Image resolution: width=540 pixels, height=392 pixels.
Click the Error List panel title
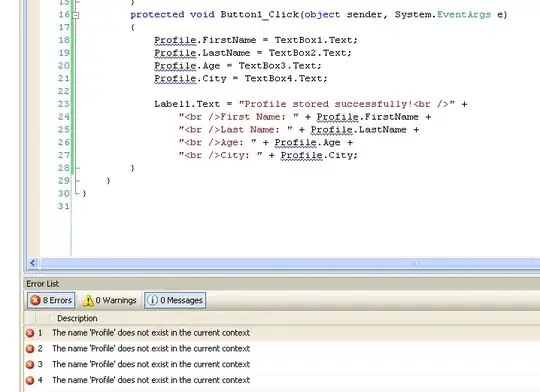[43, 284]
